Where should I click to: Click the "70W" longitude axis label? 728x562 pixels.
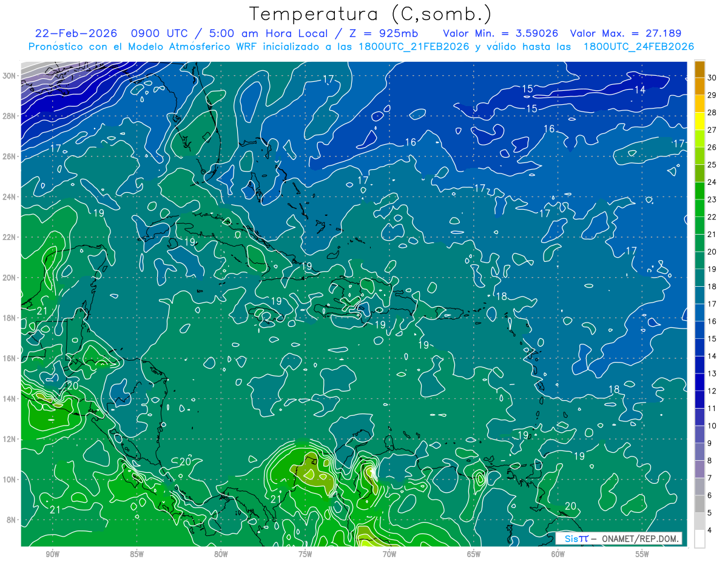[x=389, y=554]
